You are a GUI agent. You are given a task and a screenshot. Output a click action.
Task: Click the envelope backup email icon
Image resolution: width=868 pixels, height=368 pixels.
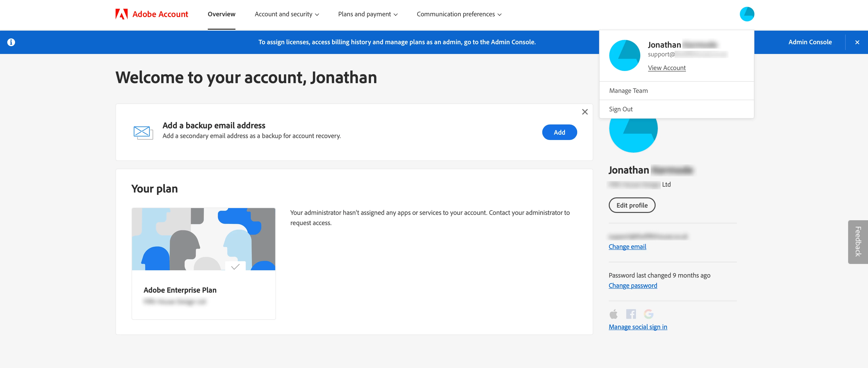click(x=143, y=132)
